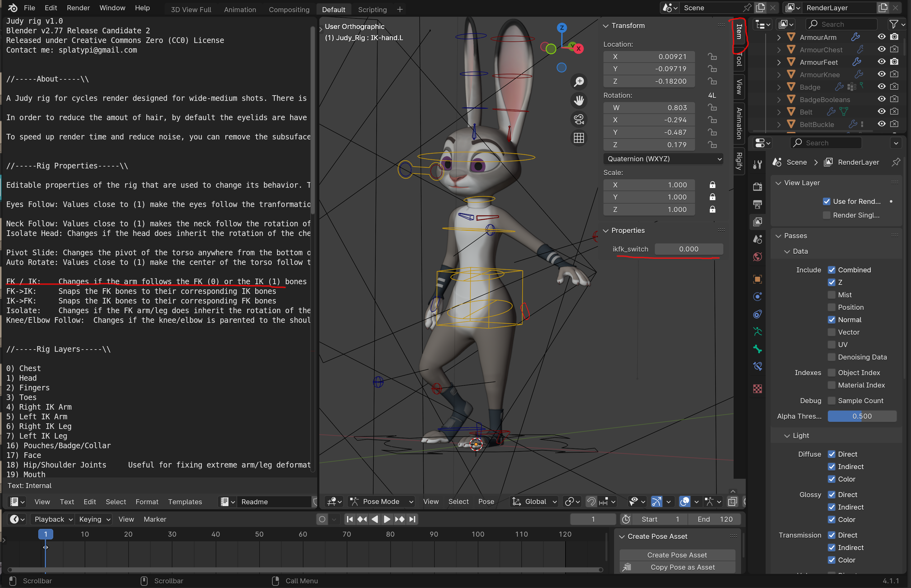911x588 pixels.
Task: Hide ArmourArm with its eye icon
Action: [x=882, y=37]
